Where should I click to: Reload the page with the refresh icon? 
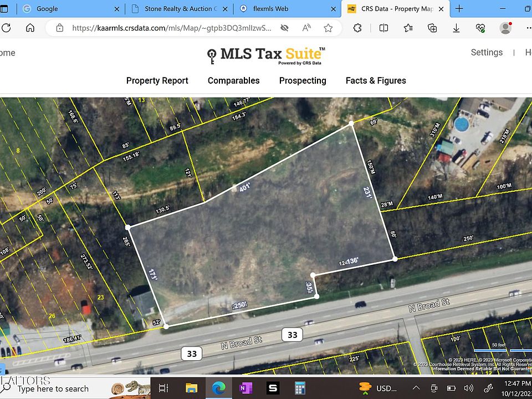[6, 28]
